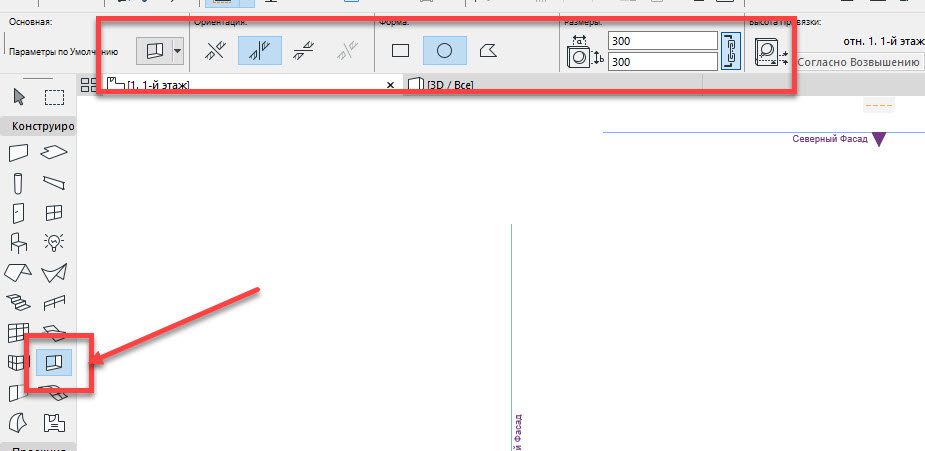Viewport: 925px width, 451px height.
Task: Select the Beam tool
Action: pos(54,183)
